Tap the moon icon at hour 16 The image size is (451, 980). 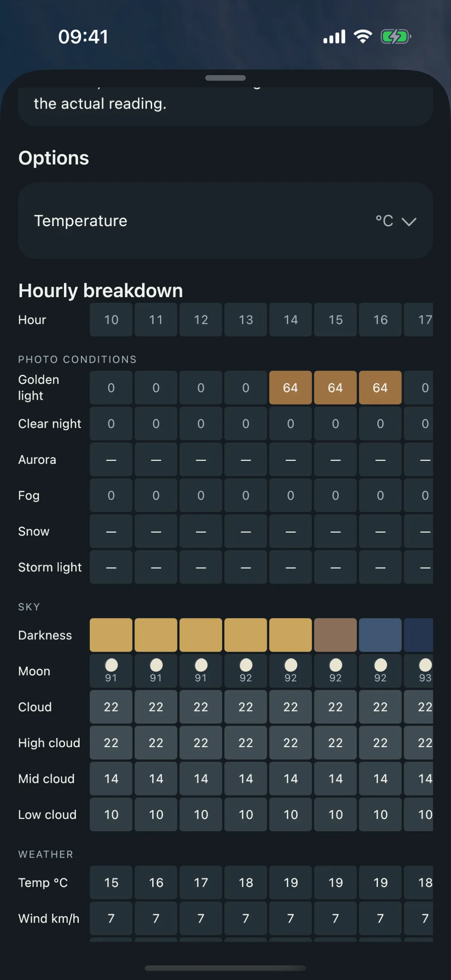click(381, 665)
